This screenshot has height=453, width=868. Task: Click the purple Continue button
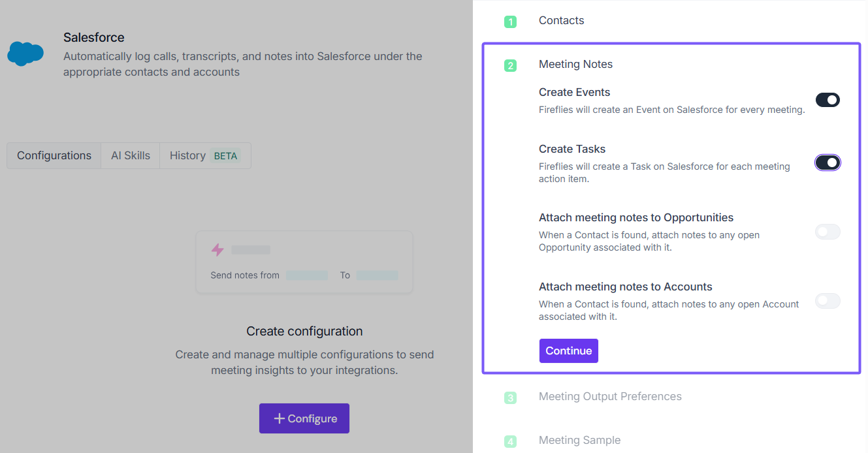pyautogui.click(x=569, y=351)
